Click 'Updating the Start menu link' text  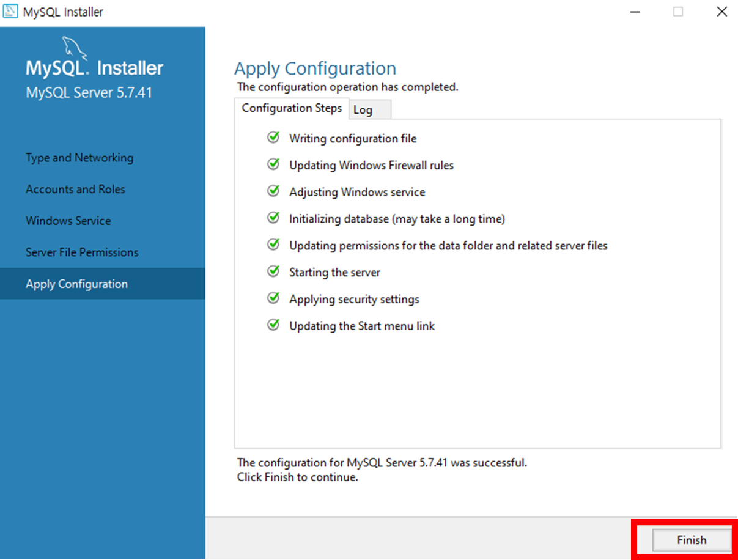tap(362, 326)
